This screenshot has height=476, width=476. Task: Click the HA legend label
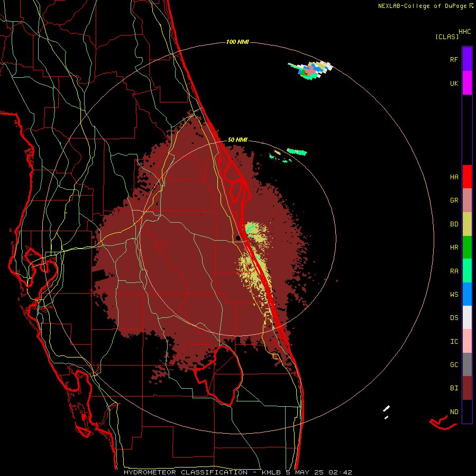point(454,177)
